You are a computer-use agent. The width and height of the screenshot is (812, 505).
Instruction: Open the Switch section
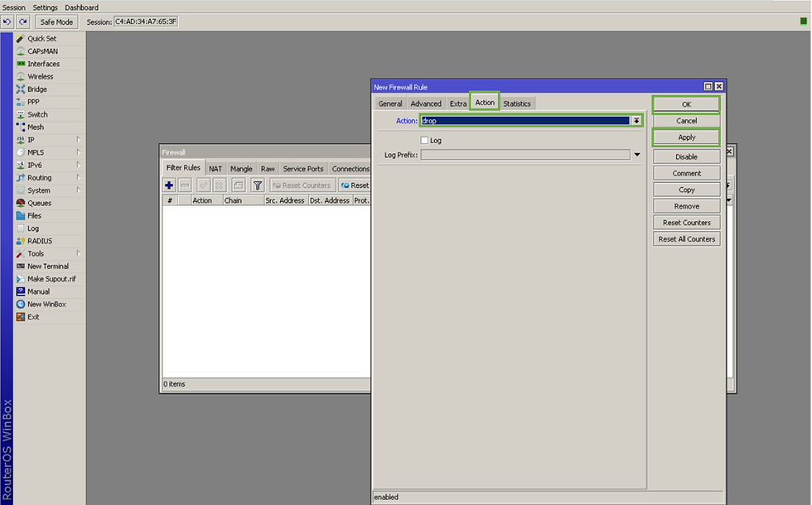click(37, 115)
